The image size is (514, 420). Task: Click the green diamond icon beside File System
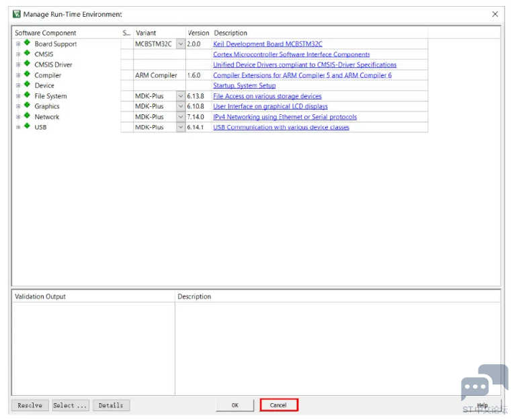pos(27,95)
